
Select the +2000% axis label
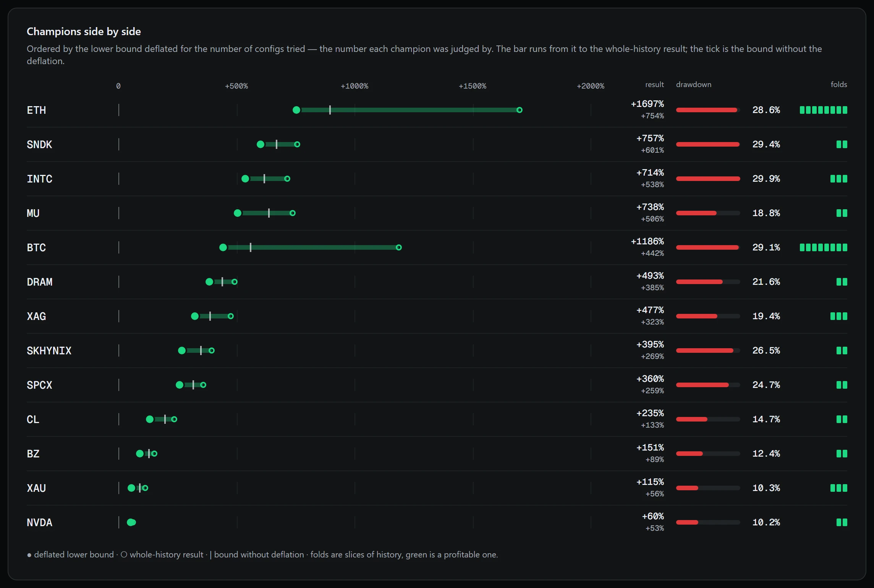[x=591, y=86]
